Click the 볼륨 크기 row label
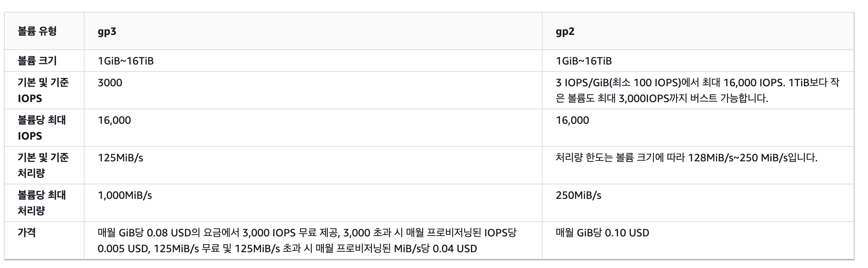Image resolution: width=868 pixels, height=268 pixels. point(37,61)
